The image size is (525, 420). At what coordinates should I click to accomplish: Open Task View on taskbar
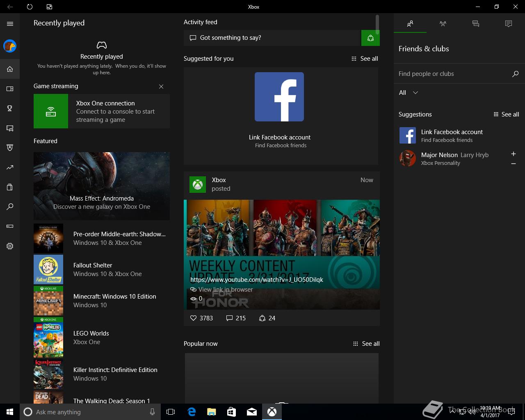171,412
